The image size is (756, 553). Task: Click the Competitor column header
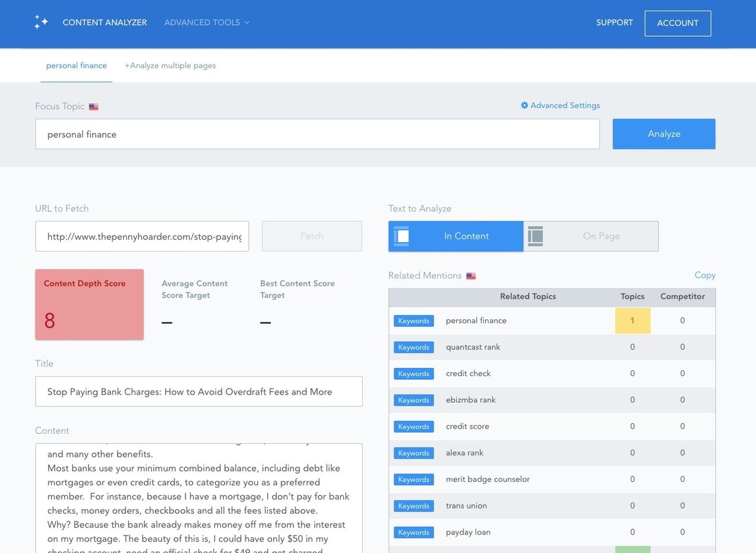[682, 297]
